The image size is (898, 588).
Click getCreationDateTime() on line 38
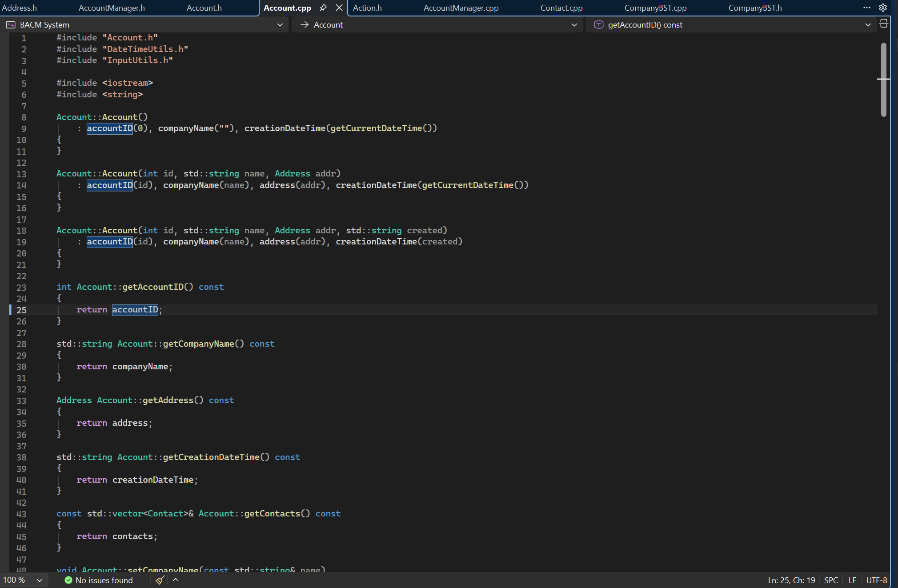(x=216, y=457)
